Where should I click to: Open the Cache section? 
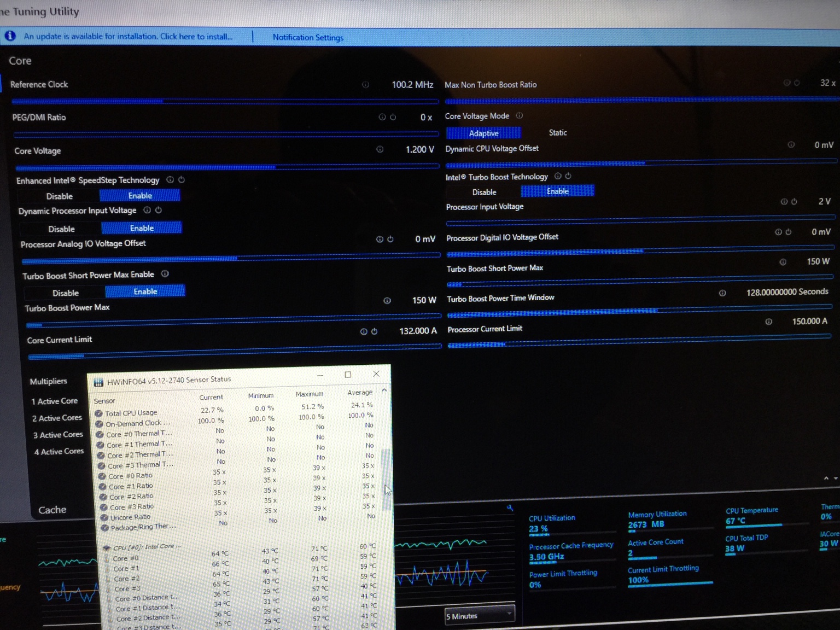coord(52,510)
